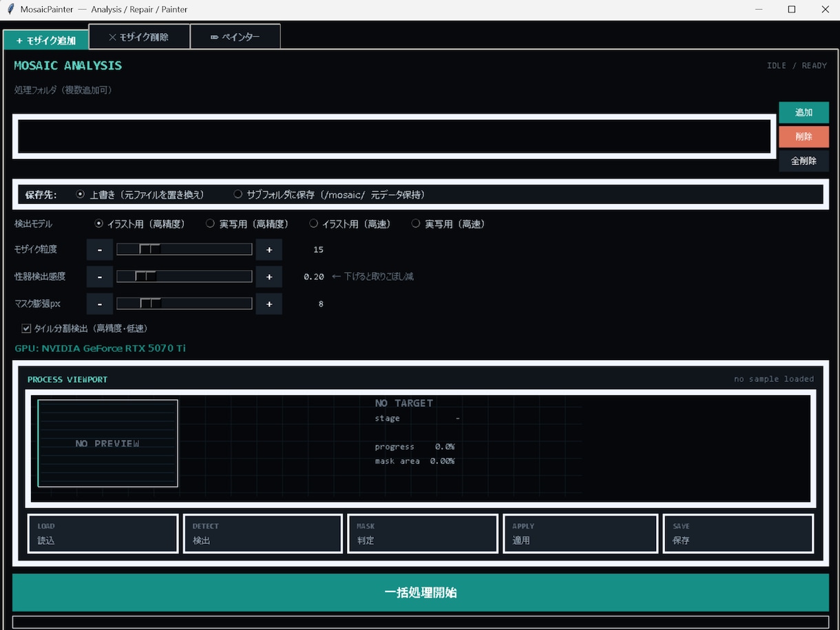
Task: Toggle タイル分割検出 checkbox
Action: tap(27, 328)
